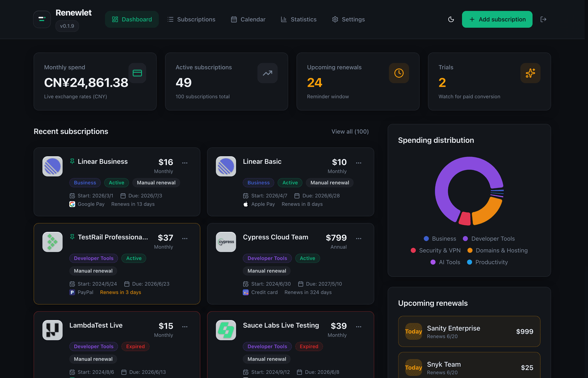Image resolution: width=588 pixels, height=378 pixels.
Task: Click the Google Pay icon on Linear Business
Action: pyautogui.click(x=72, y=204)
